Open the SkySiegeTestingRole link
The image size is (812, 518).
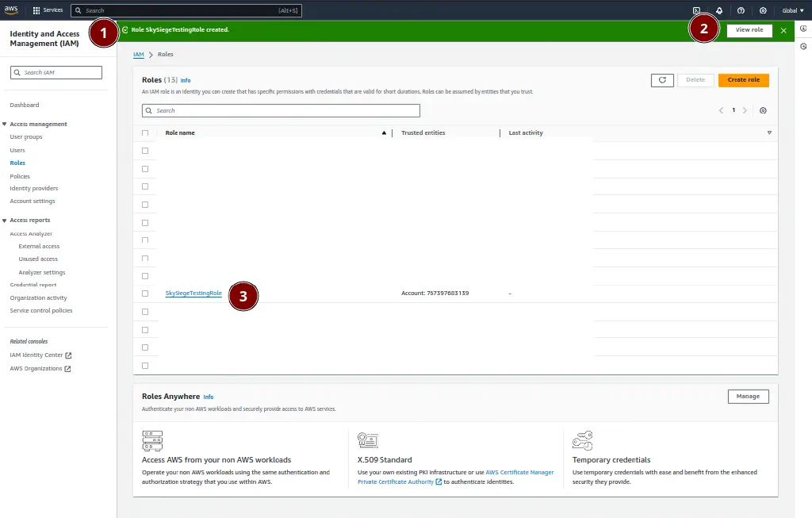(x=193, y=294)
